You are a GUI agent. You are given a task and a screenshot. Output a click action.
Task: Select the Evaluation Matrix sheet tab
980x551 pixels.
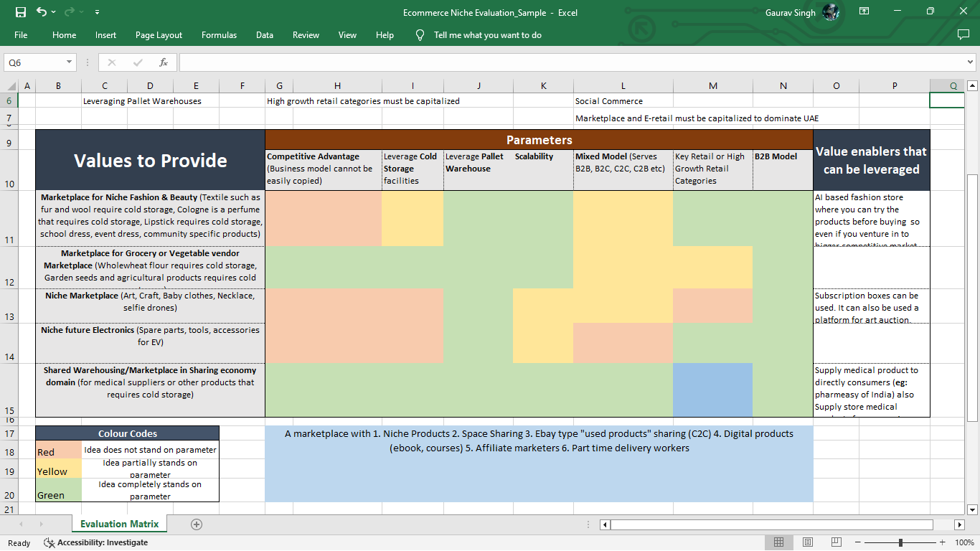(x=119, y=524)
